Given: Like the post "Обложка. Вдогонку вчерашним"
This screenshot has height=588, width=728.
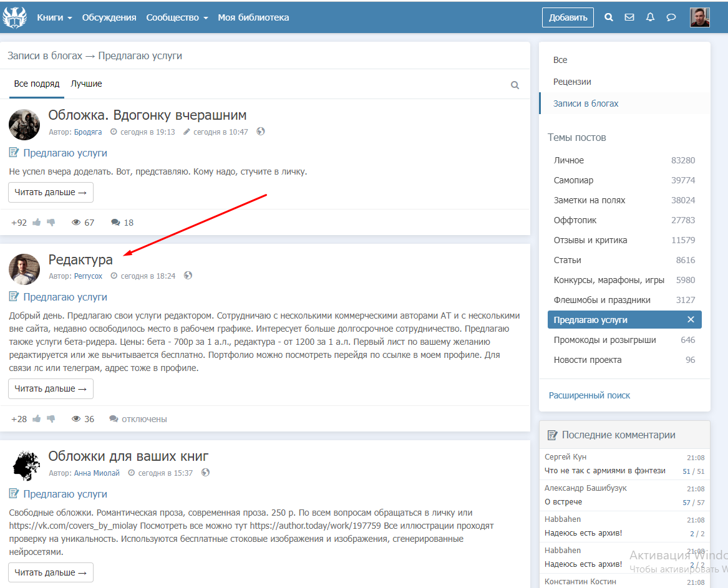Looking at the screenshot, I should click(x=37, y=223).
